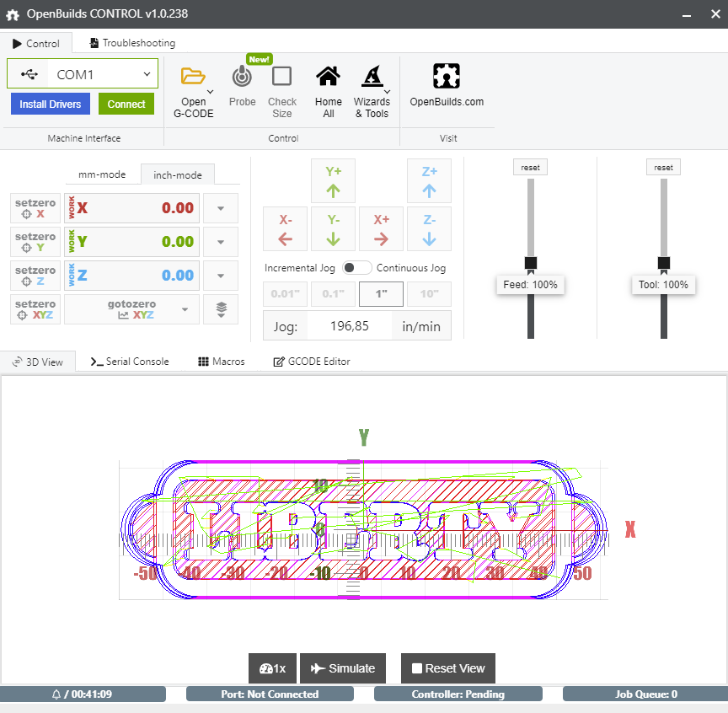Select 1" jog step
Screen dimensions: 728x713
pyautogui.click(x=381, y=294)
